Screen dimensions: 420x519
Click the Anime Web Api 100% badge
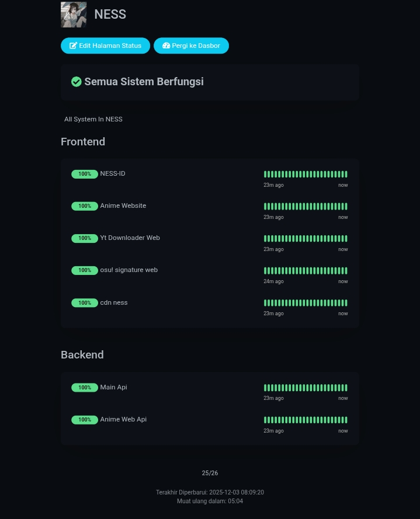pos(85,420)
